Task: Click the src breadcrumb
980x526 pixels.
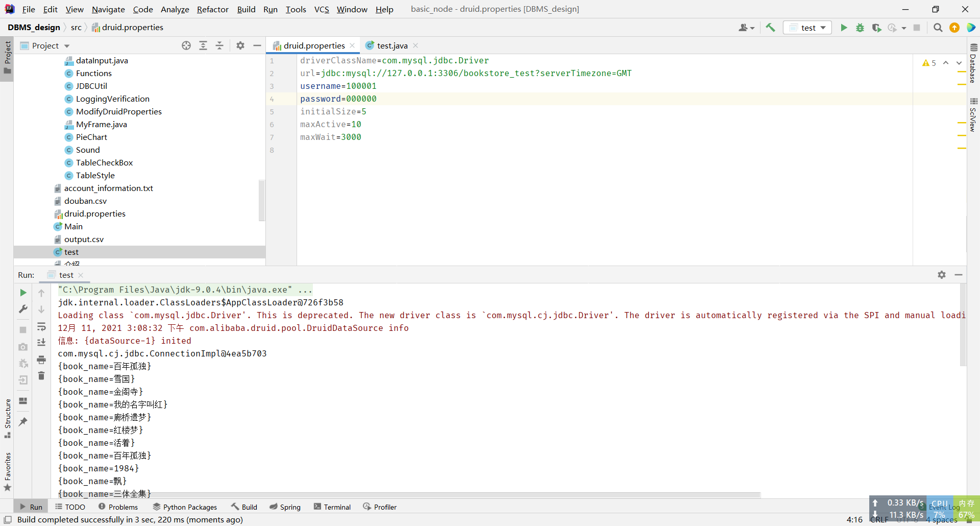Action: pyautogui.click(x=76, y=27)
